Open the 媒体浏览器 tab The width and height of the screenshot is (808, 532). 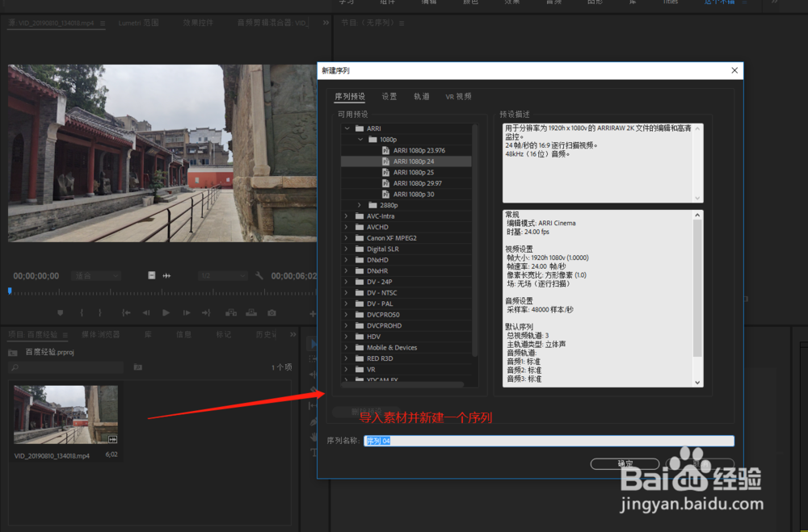click(100, 334)
